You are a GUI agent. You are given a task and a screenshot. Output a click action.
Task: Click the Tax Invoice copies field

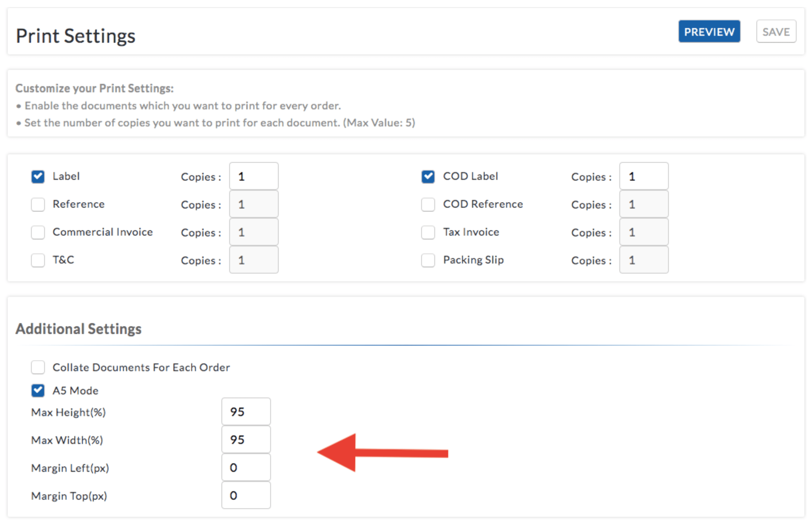coord(644,232)
